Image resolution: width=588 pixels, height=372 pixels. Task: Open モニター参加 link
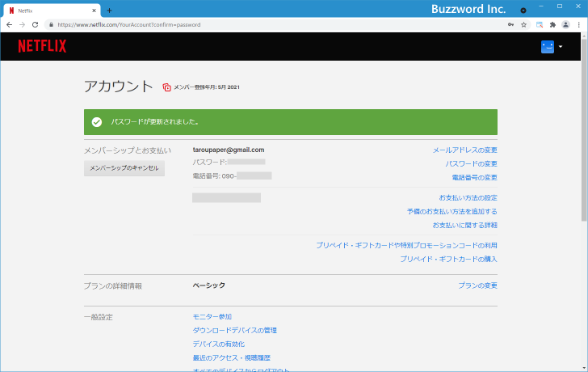[x=212, y=317]
